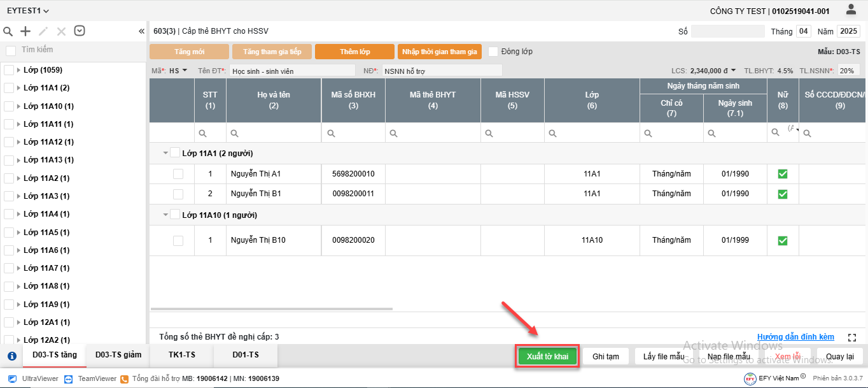Expand the Lớp 11A3 tree node

pos(18,196)
